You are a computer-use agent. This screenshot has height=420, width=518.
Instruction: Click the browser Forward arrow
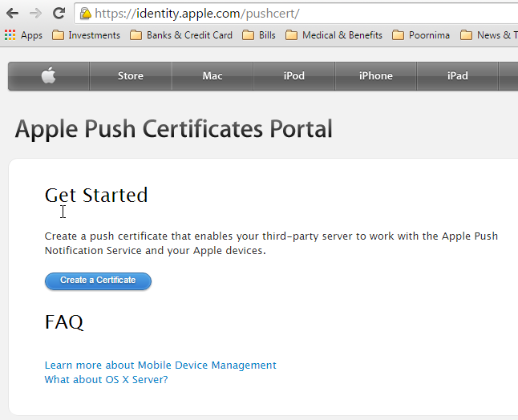coord(35,14)
